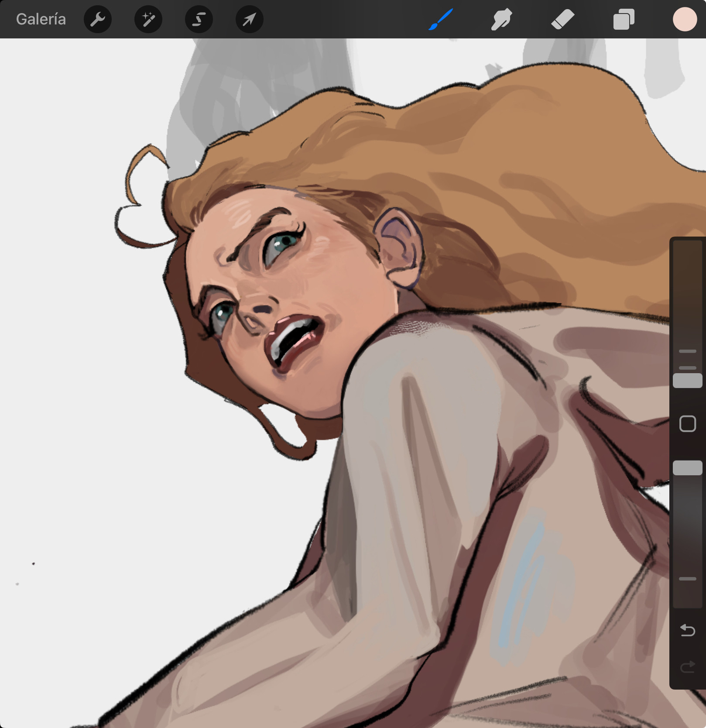Activate the Selection tool

click(199, 19)
